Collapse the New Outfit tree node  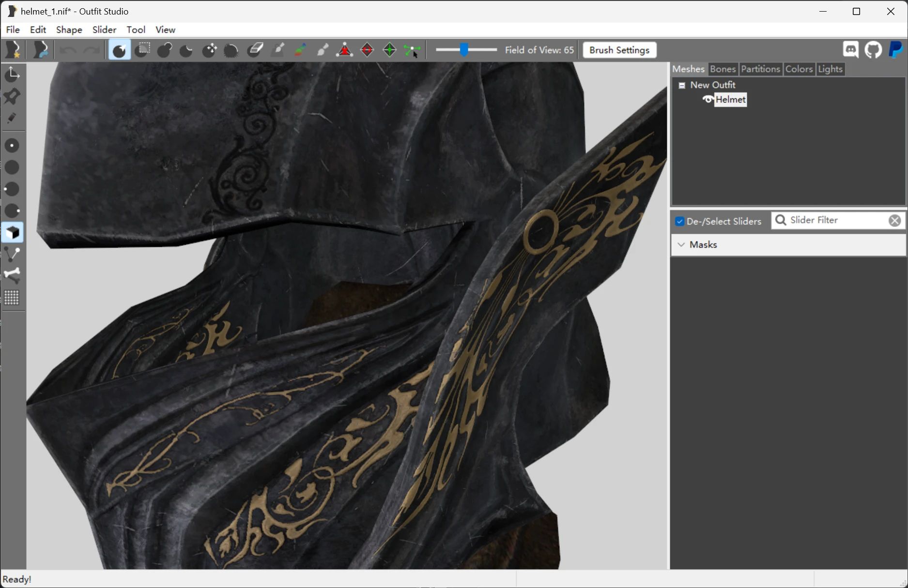click(x=682, y=85)
